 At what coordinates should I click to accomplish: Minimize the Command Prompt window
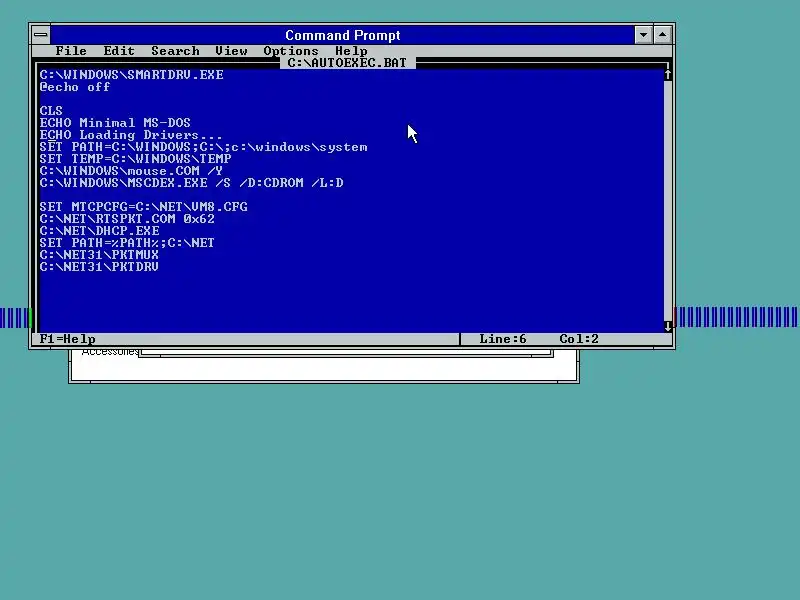[x=643, y=35]
